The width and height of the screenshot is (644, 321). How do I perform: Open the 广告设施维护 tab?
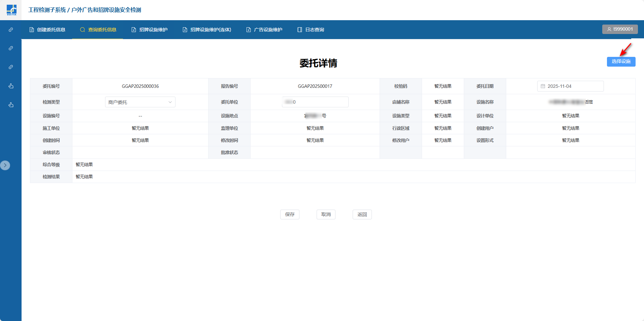coord(264,30)
